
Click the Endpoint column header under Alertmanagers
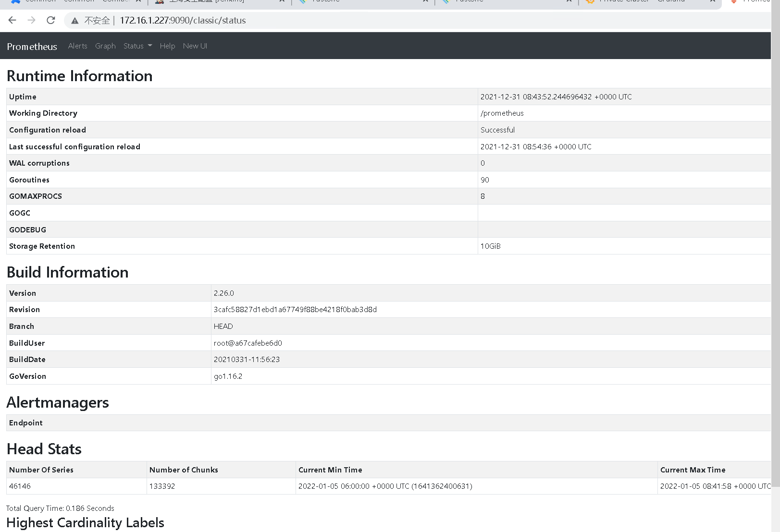[26, 423]
